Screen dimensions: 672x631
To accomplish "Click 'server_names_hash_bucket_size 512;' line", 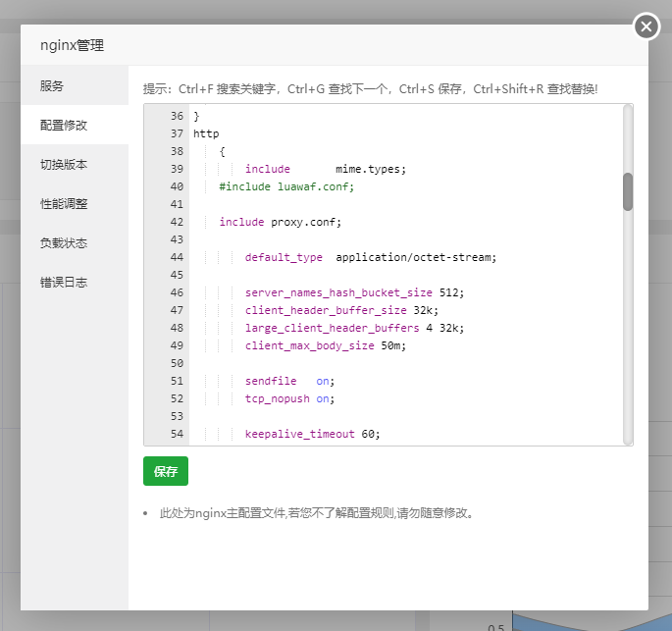I will point(354,292).
